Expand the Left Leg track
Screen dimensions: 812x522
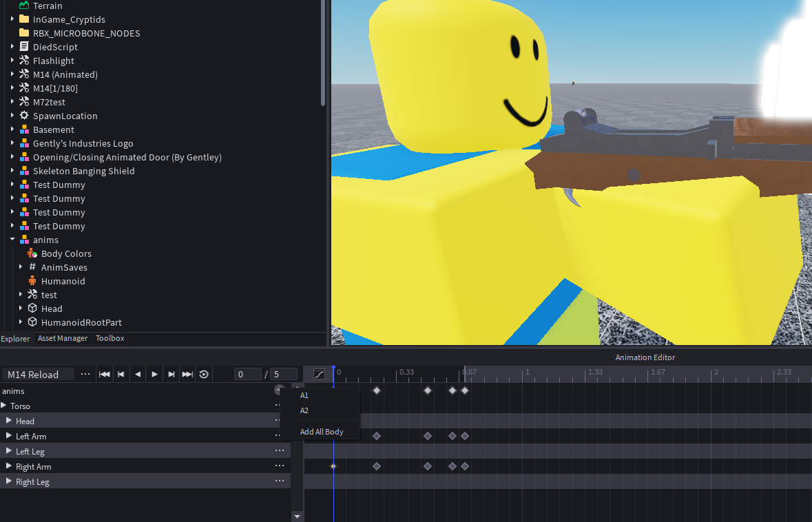coord(9,450)
